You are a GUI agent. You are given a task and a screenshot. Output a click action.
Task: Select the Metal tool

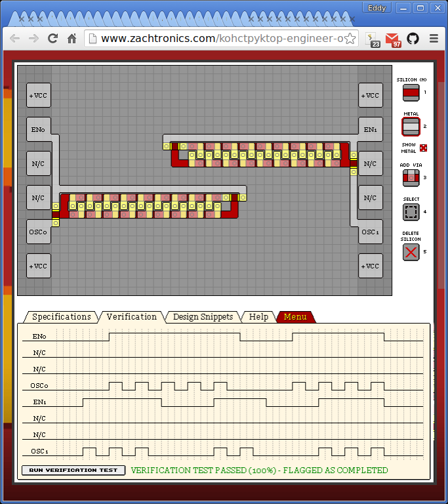[411, 127]
